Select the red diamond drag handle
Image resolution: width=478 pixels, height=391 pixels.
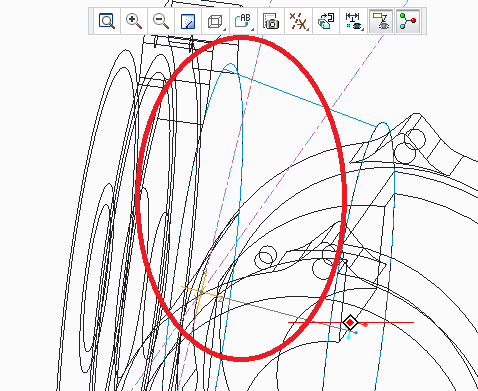[x=350, y=323]
